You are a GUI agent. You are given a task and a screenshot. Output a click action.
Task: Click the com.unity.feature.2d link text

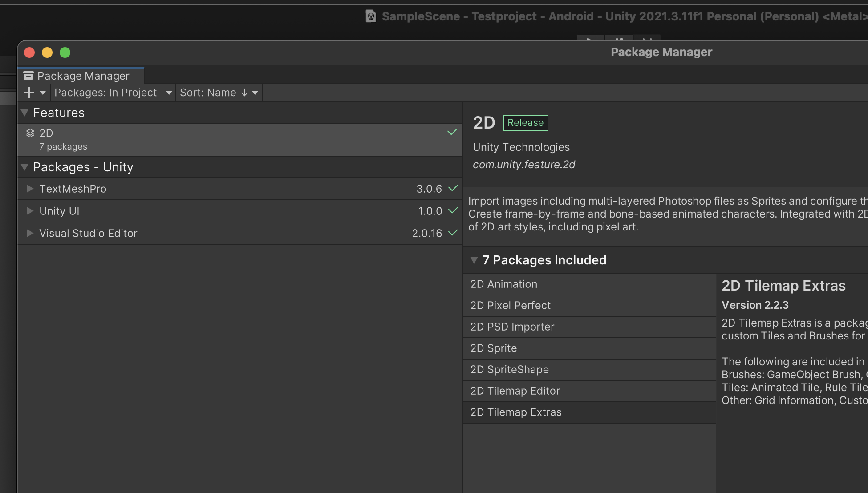pos(524,164)
